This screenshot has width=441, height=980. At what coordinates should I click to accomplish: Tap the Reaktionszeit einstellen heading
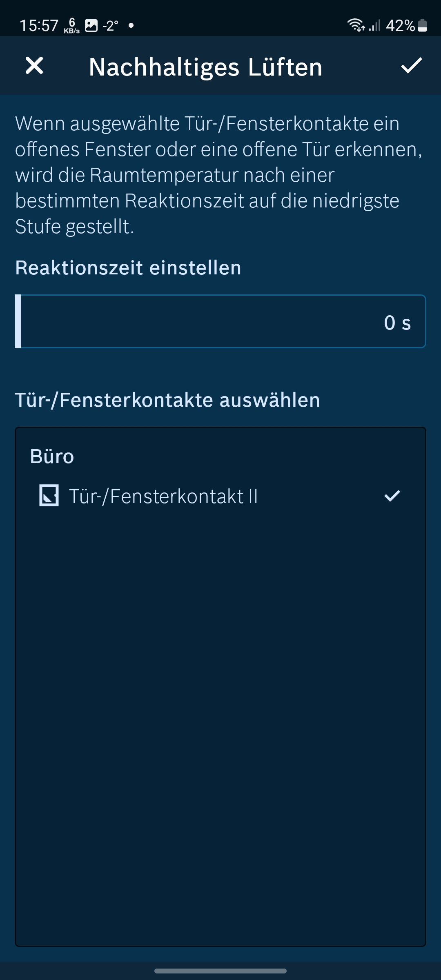(x=128, y=268)
